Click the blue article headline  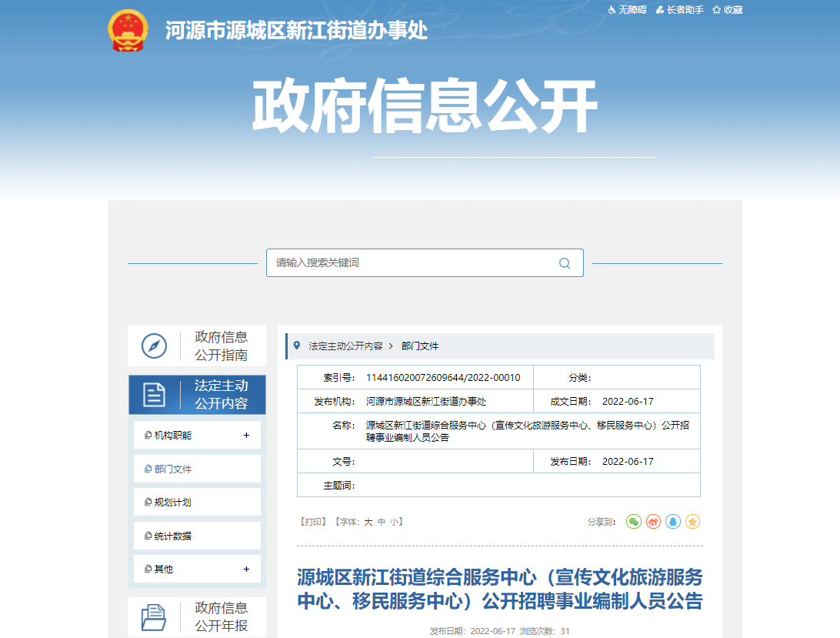(500, 589)
